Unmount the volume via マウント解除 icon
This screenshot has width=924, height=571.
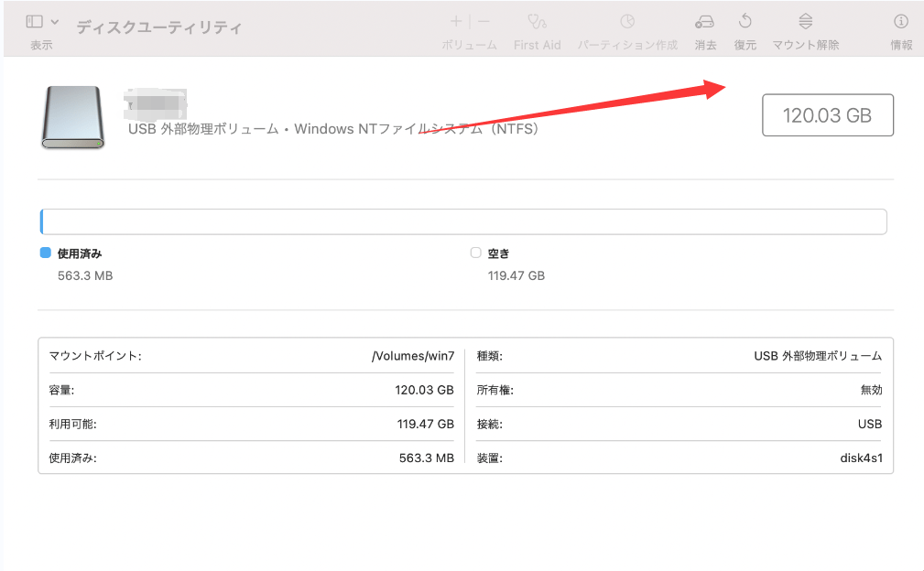coord(803,27)
